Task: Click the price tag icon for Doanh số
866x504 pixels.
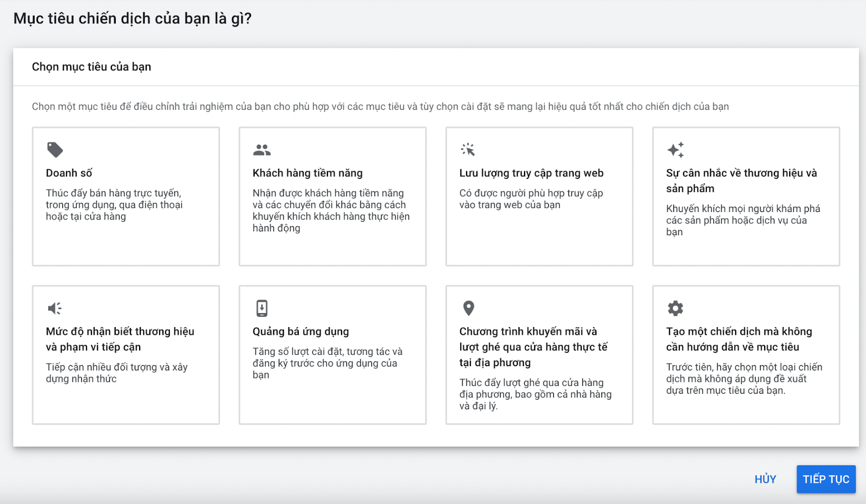Action: click(x=55, y=150)
